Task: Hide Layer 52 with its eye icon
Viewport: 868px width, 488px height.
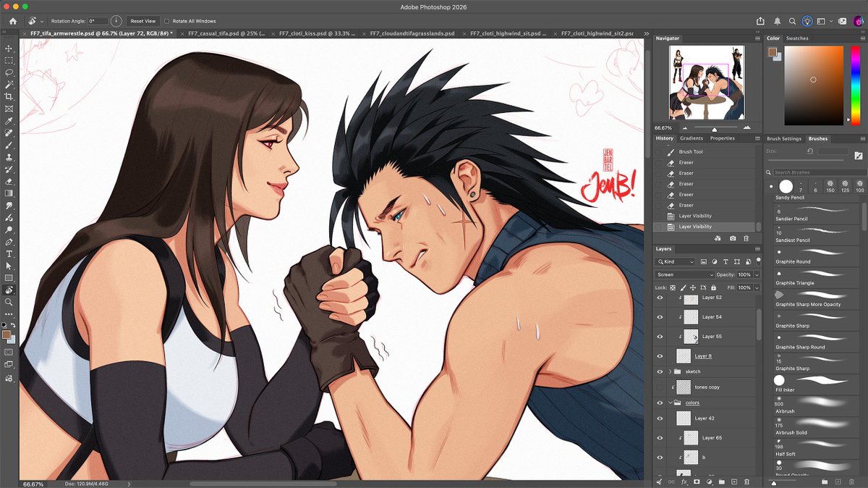Action: pos(660,298)
